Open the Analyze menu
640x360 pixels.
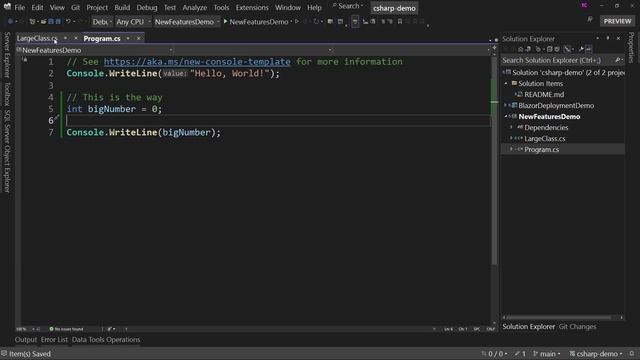coord(194,7)
